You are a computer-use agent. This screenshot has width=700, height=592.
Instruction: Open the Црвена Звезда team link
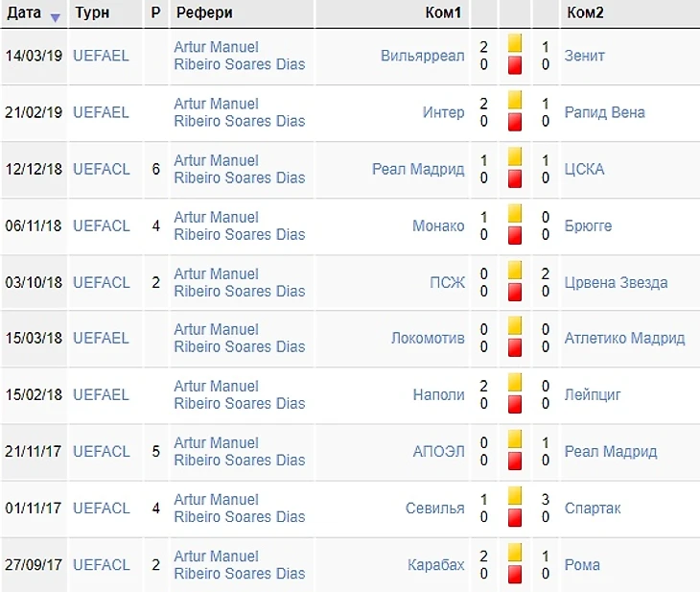tap(616, 282)
